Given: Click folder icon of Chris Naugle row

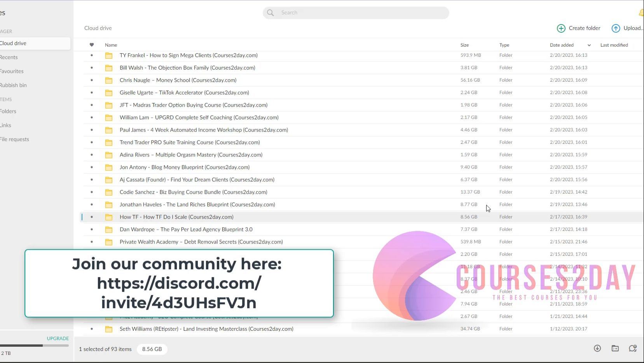Looking at the screenshot, I should coord(109,81).
